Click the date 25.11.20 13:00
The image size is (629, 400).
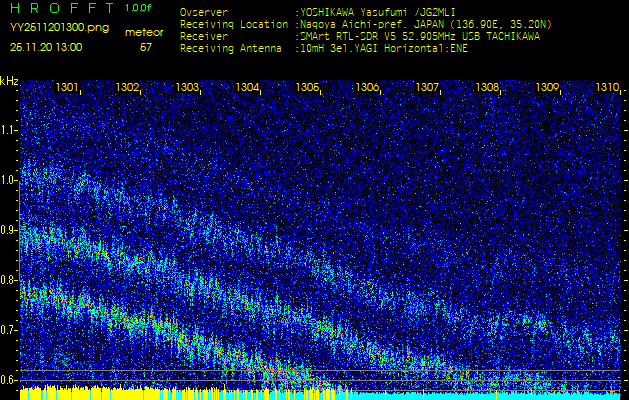pyautogui.click(x=46, y=47)
